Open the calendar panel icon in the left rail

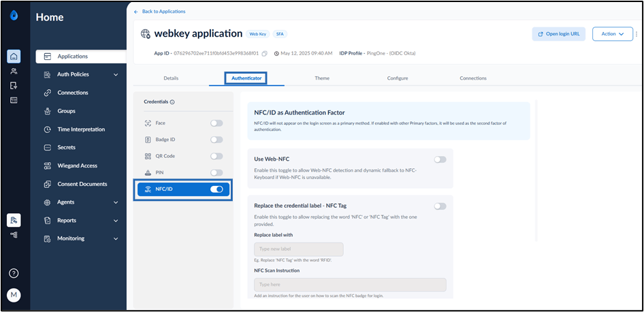(14, 100)
